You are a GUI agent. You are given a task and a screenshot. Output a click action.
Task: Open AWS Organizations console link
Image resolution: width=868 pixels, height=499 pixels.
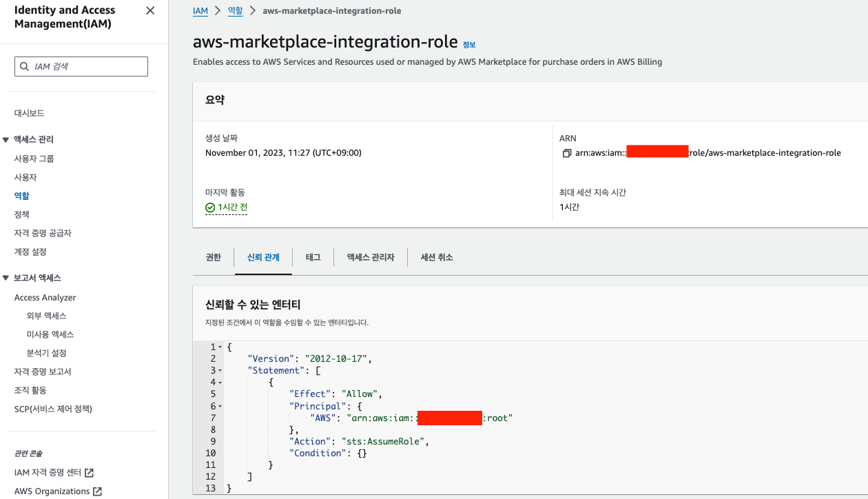click(x=52, y=491)
